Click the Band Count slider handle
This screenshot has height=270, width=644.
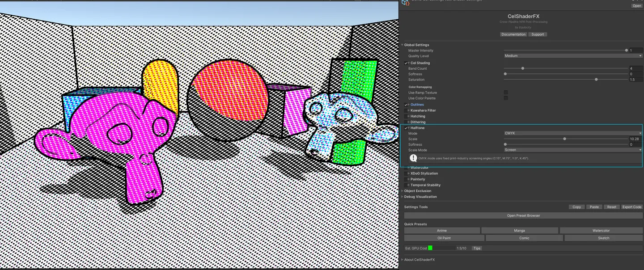[x=523, y=68]
